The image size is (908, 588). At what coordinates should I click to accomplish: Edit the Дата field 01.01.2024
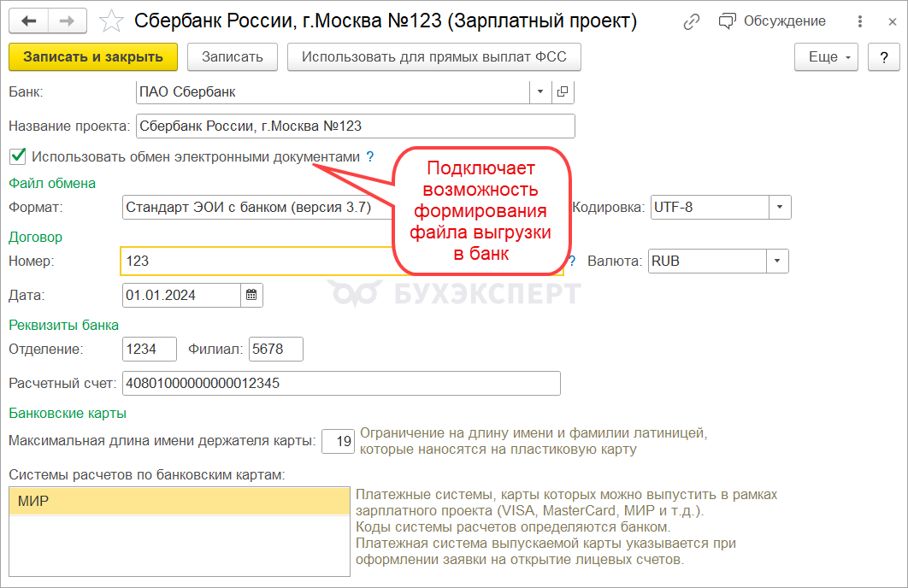[182, 295]
